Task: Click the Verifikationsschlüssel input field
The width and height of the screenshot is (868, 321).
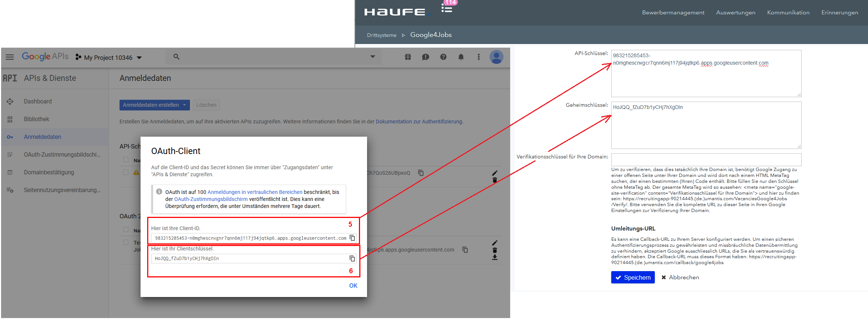Action: click(706, 160)
